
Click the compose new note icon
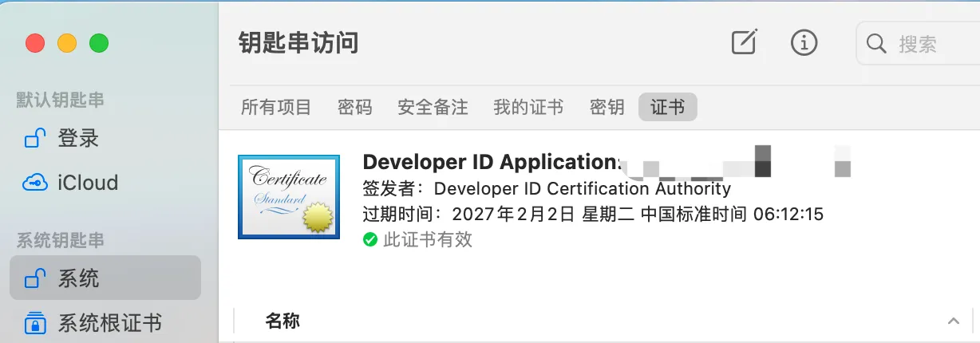tap(744, 42)
